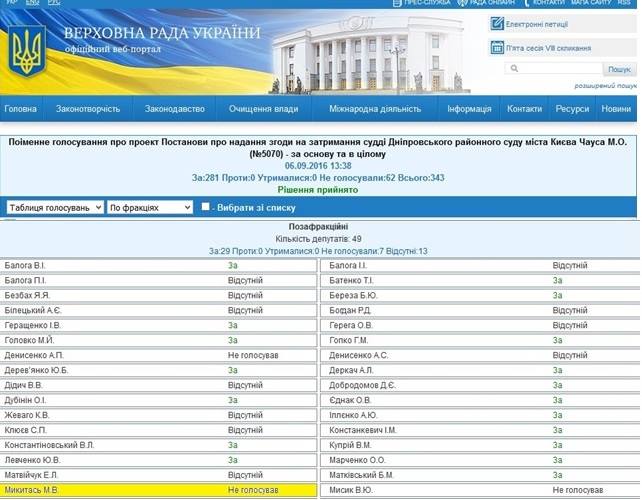Screen dimensions: 642x500
Task: Open the 'По фракціях' grouping dropdown
Action: (x=150, y=208)
